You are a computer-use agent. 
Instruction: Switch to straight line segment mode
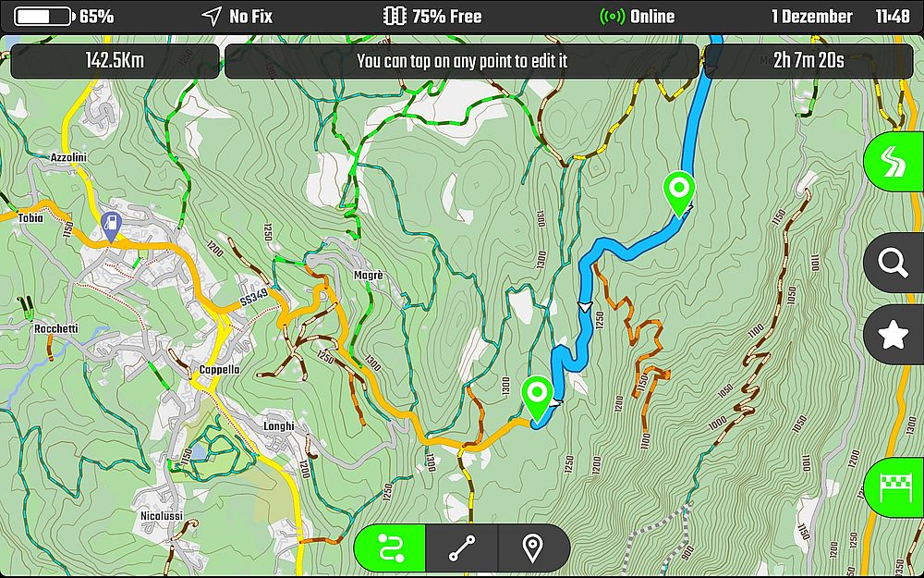pos(461,547)
